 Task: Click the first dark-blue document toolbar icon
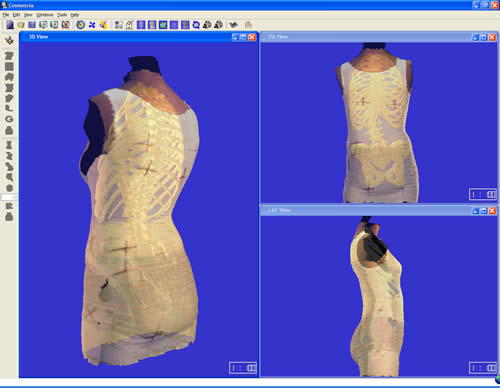pos(10,25)
